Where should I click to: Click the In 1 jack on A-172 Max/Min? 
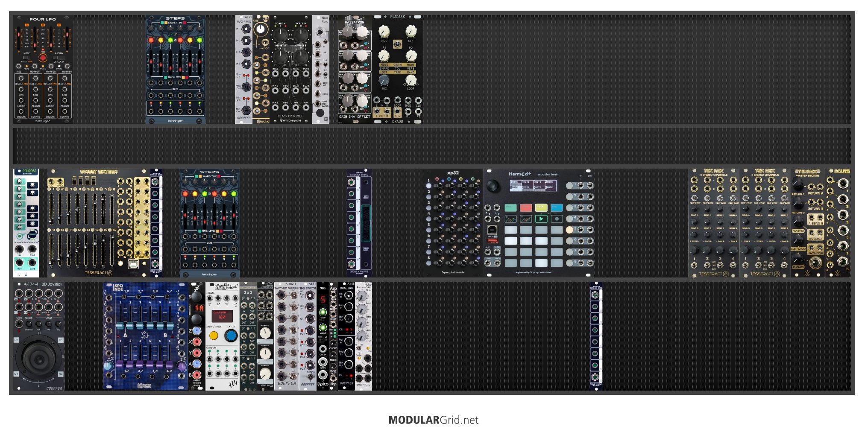246,29
